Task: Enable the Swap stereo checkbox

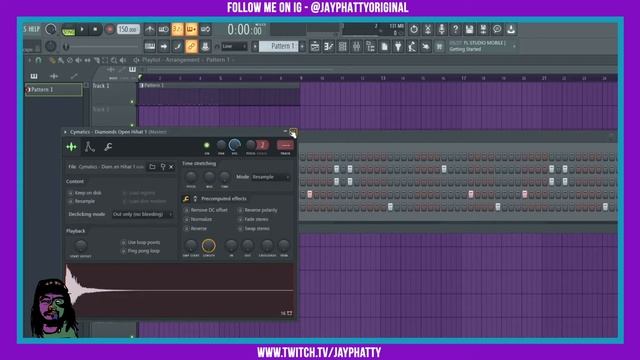Action: tap(240, 229)
